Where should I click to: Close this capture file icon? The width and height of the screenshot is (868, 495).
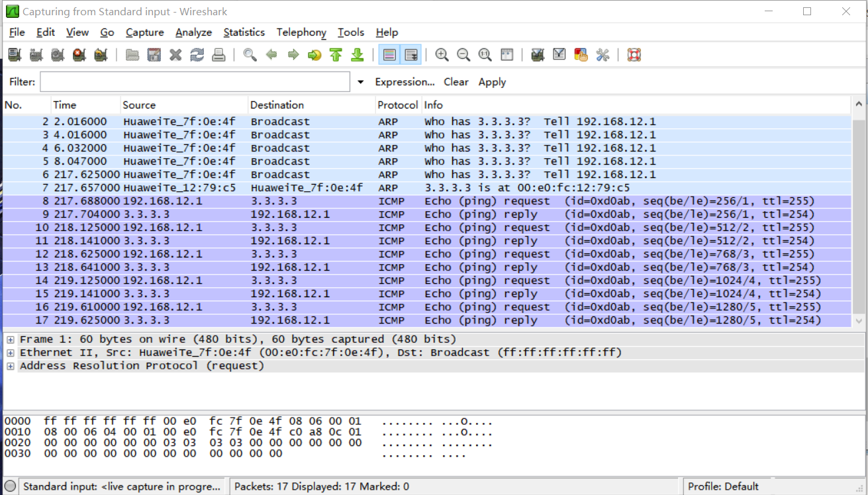point(175,55)
